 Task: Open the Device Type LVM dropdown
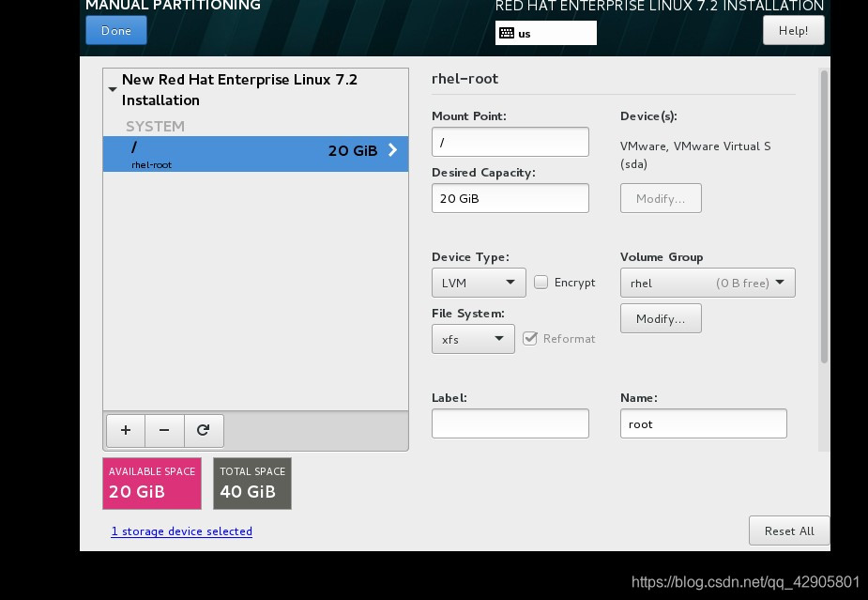pyautogui.click(x=479, y=283)
